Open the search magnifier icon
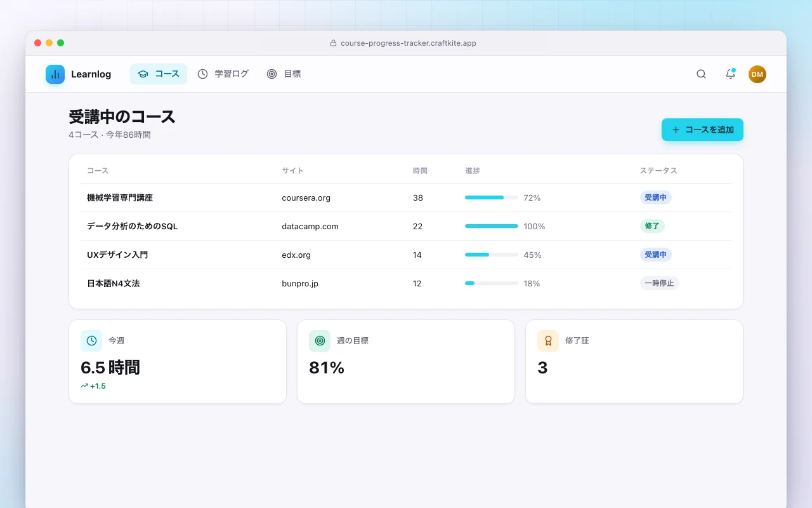 (701, 74)
